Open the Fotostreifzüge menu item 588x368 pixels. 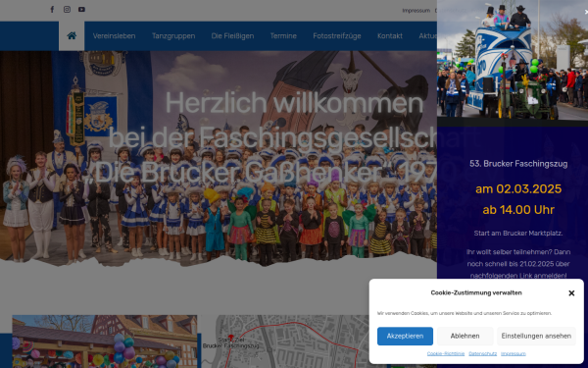[x=337, y=36]
